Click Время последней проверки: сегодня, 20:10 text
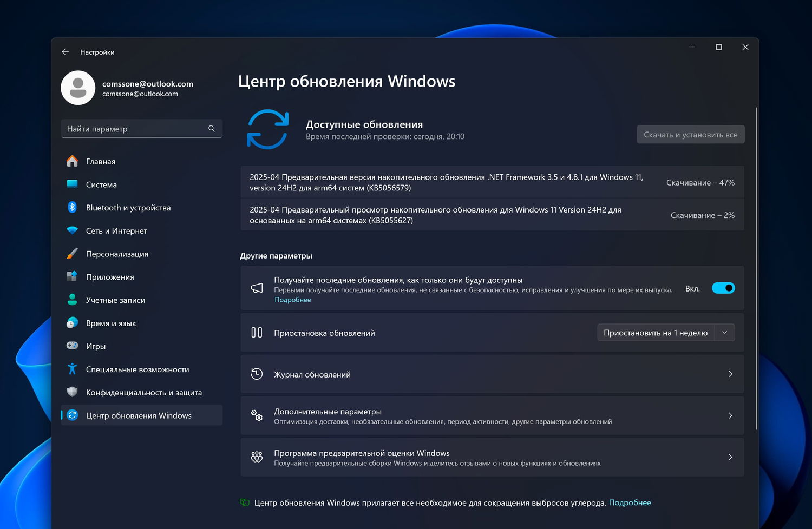This screenshot has height=529, width=812. (x=385, y=137)
